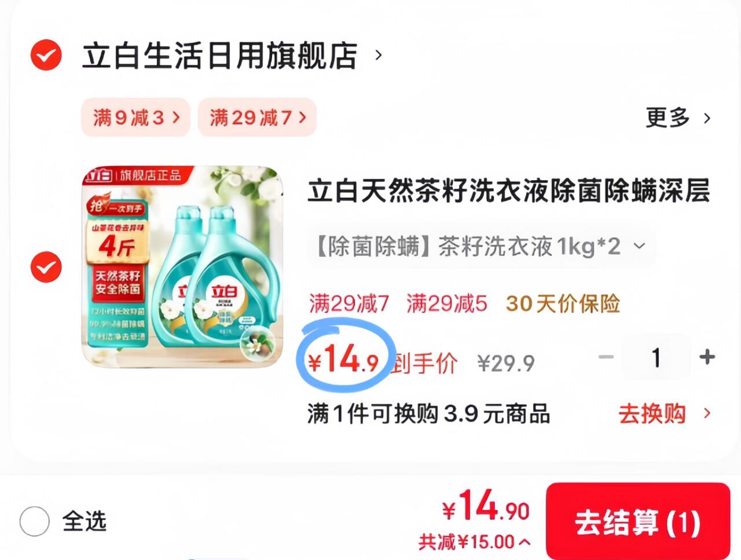
Task: Decrease quantity with minus icon
Action: pyautogui.click(x=606, y=357)
